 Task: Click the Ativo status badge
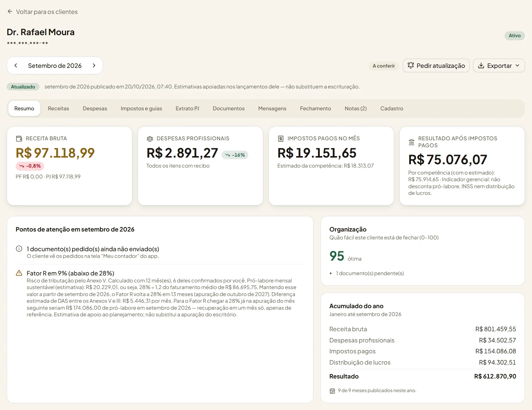(514, 35)
